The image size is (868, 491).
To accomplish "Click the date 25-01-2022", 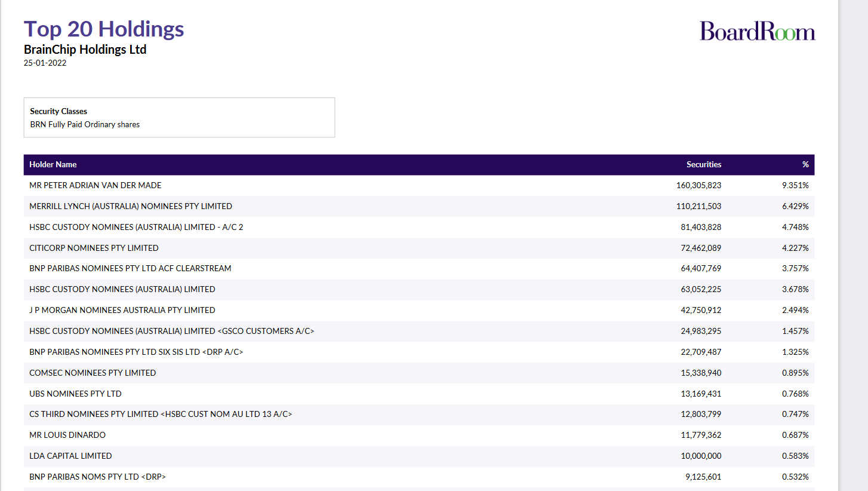I will point(45,63).
